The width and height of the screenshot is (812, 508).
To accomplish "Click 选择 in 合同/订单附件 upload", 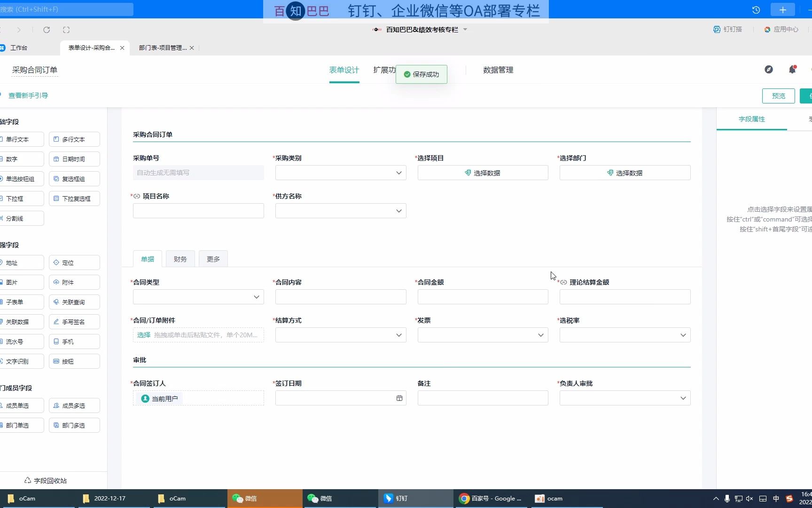I will pyautogui.click(x=144, y=335).
